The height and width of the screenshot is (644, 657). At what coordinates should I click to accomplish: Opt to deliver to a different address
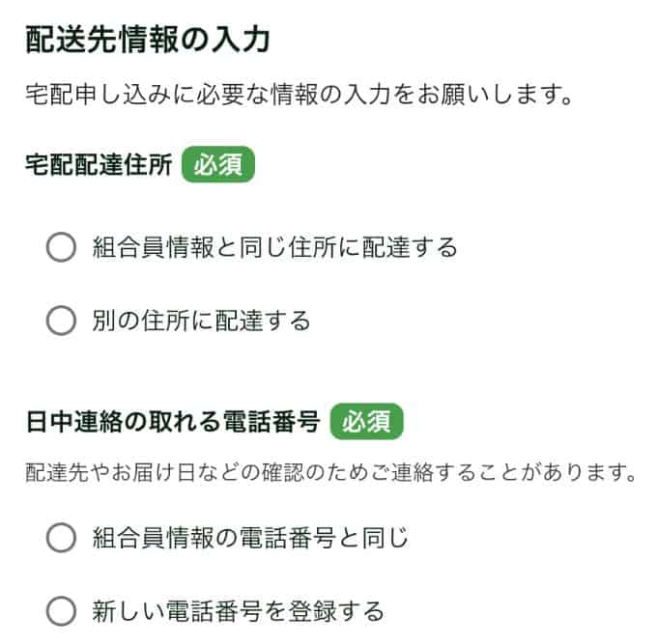[61, 321]
